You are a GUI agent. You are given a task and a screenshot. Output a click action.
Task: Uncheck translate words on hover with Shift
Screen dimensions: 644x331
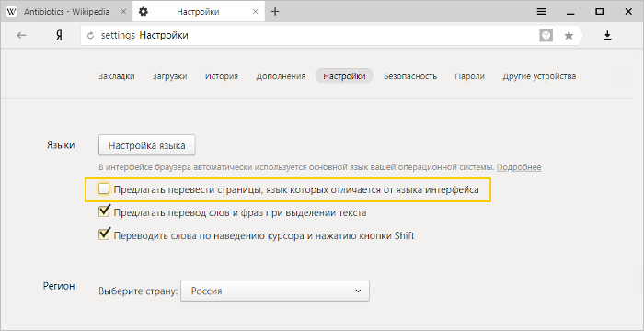point(104,234)
